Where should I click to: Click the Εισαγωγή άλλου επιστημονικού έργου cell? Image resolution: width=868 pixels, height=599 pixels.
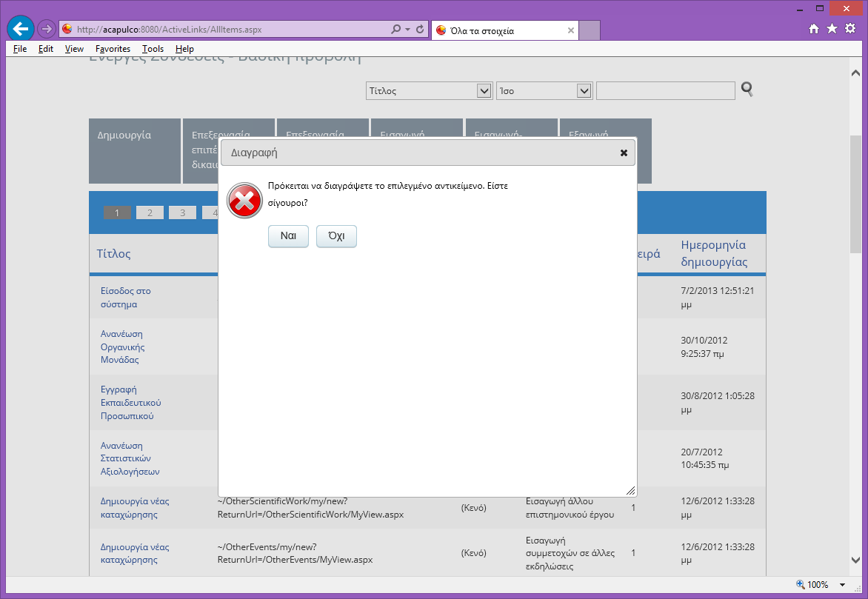pyautogui.click(x=570, y=508)
